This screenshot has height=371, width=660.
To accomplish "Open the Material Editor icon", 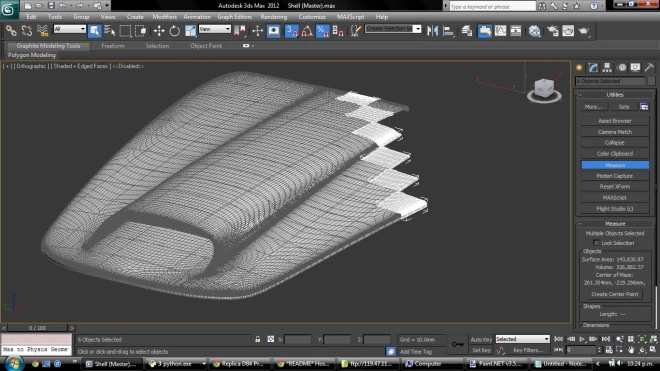I will pyautogui.click(x=535, y=31).
